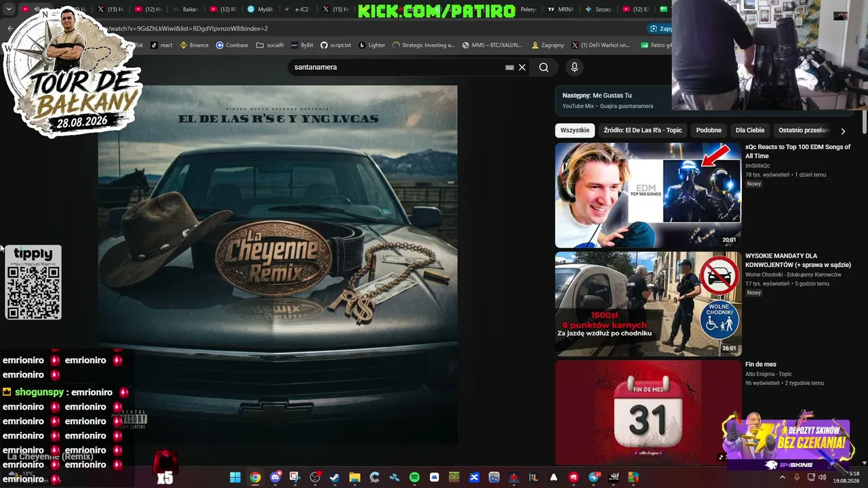Open Google Chrome from the taskbar
The image size is (868, 488).
pos(255,477)
